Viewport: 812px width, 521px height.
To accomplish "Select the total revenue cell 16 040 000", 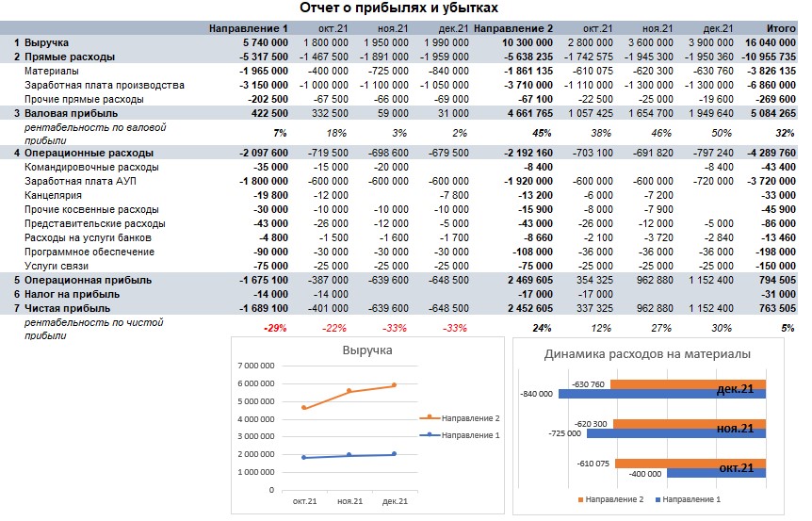I will pos(770,43).
